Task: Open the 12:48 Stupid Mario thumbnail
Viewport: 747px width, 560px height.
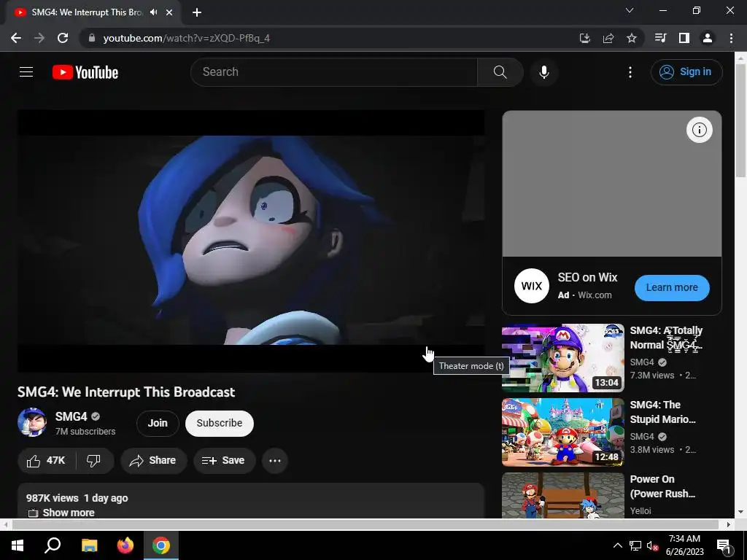Action: (x=562, y=432)
